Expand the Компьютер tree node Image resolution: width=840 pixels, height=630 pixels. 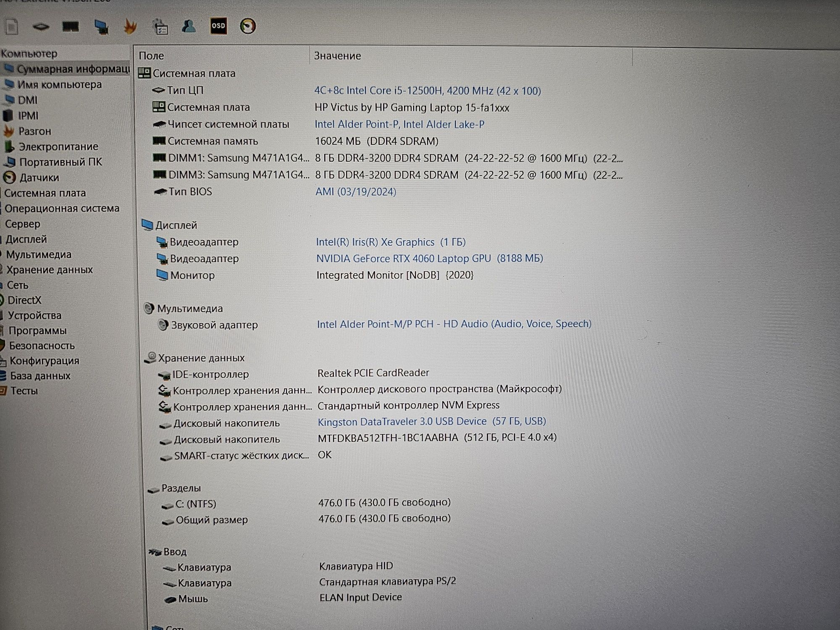pos(29,54)
